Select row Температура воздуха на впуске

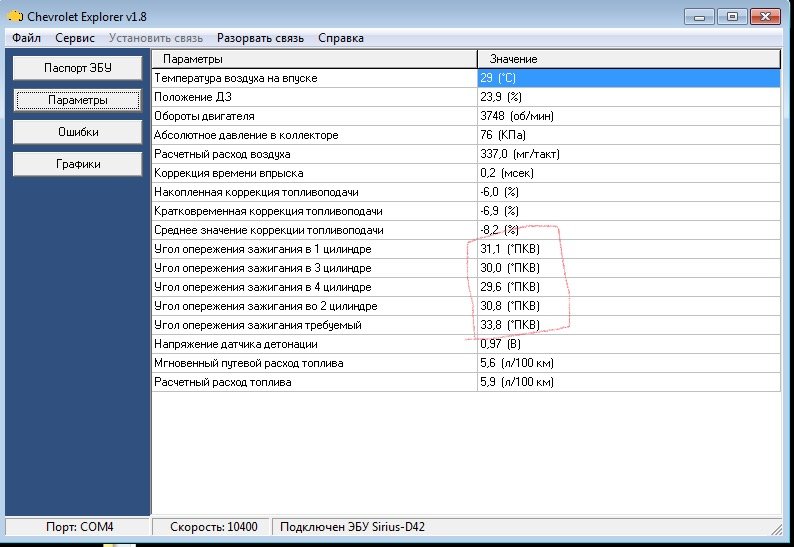pyautogui.click(x=466, y=78)
